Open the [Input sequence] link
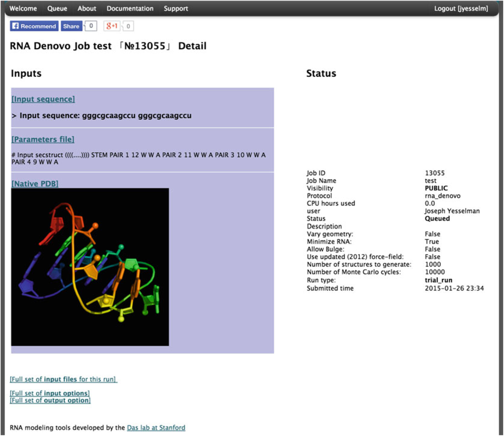Viewport: 504px width, 436px height. click(43, 99)
